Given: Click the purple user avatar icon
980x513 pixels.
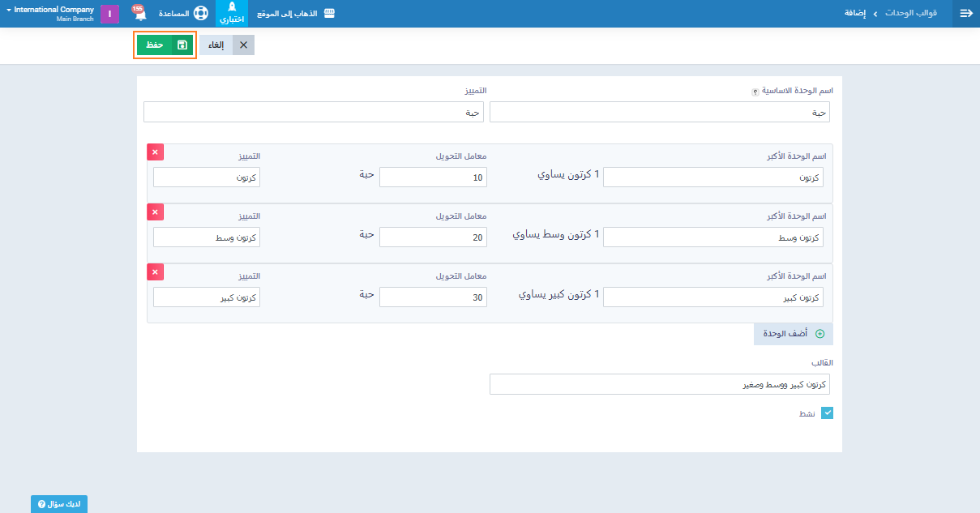Looking at the screenshot, I should click(110, 14).
